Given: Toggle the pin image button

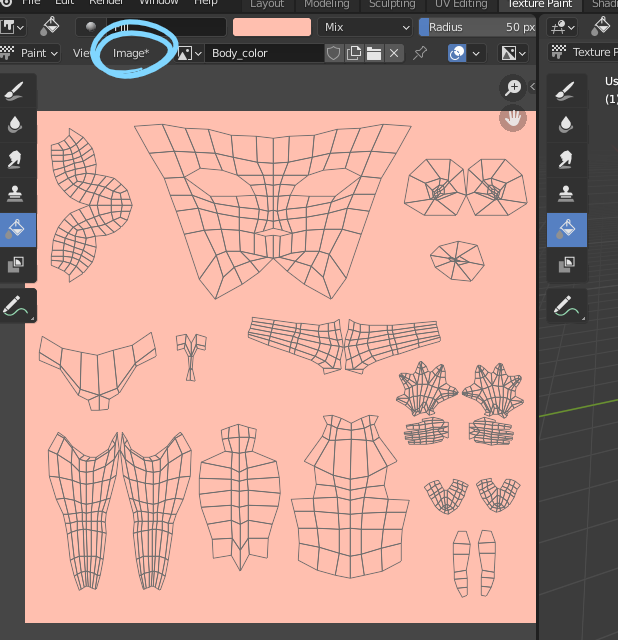Looking at the screenshot, I should [420, 53].
